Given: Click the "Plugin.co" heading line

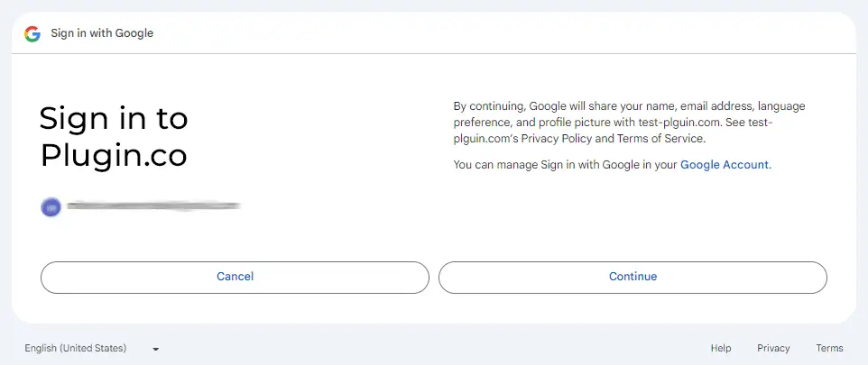Looking at the screenshot, I should point(114,156).
